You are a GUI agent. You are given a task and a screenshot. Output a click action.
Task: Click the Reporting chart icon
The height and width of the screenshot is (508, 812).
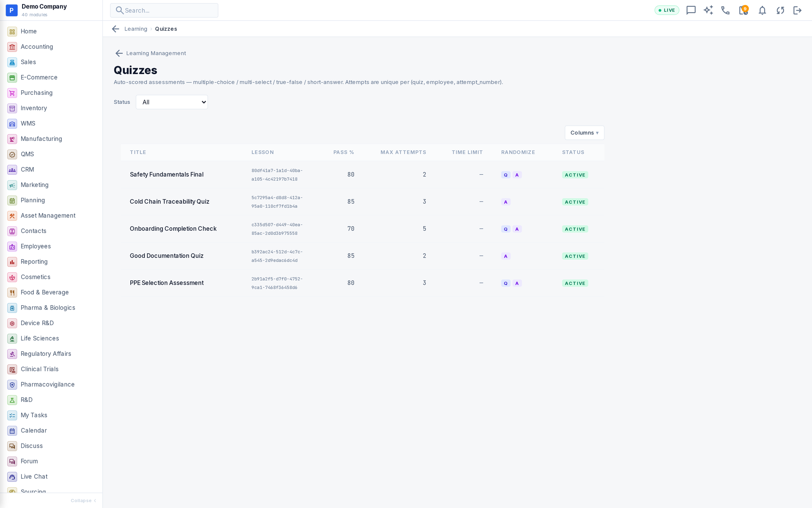(12, 262)
